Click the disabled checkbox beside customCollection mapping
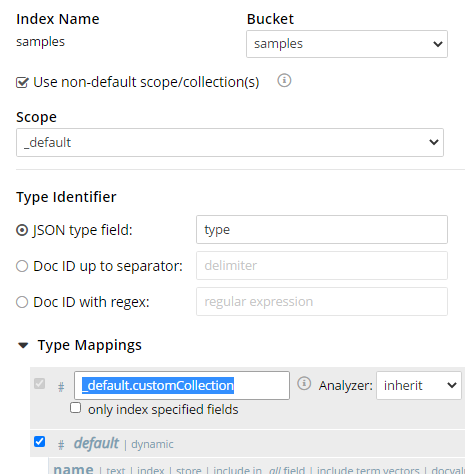 (39, 384)
